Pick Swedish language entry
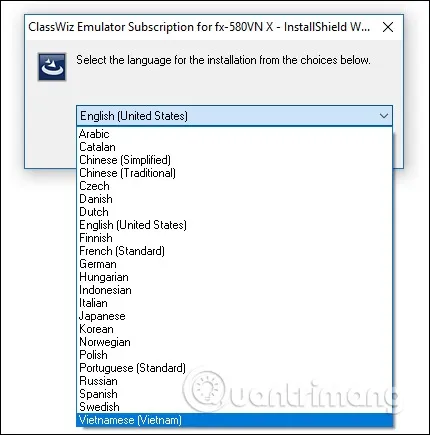Viewport: 430px width, 435px height. coord(234,407)
